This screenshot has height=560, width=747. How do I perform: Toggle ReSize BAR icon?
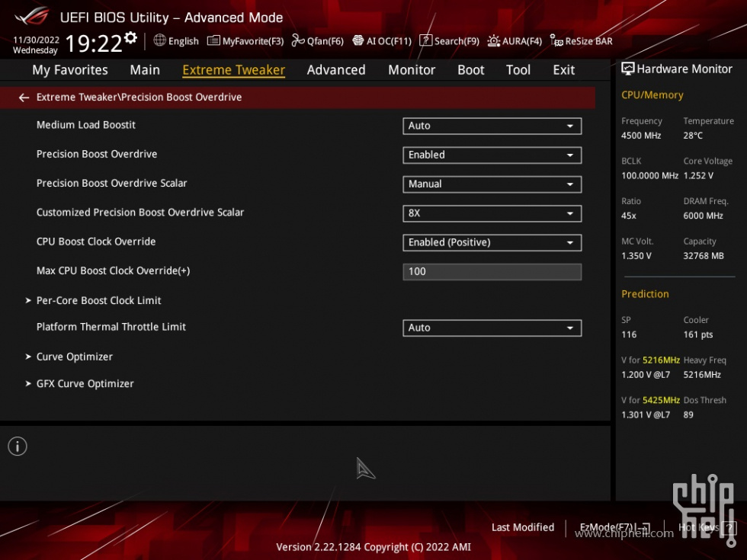click(x=556, y=40)
